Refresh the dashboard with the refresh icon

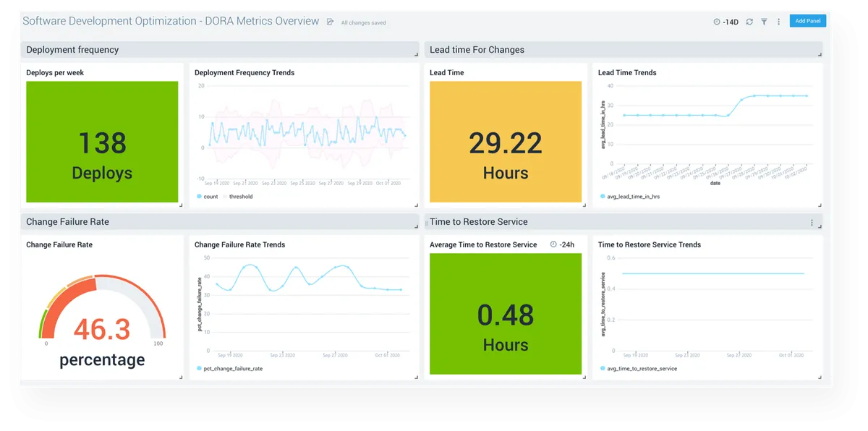pyautogui.click(x=749, y=22)
